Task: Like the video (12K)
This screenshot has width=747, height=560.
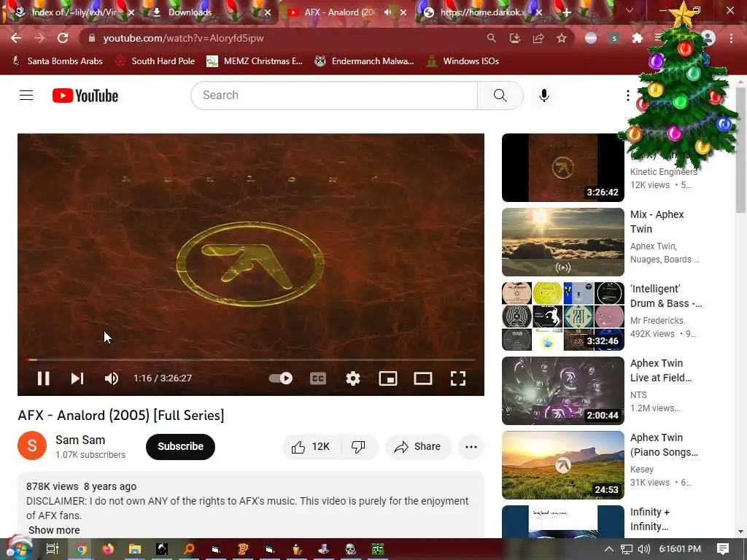Action: click(311, 447)
